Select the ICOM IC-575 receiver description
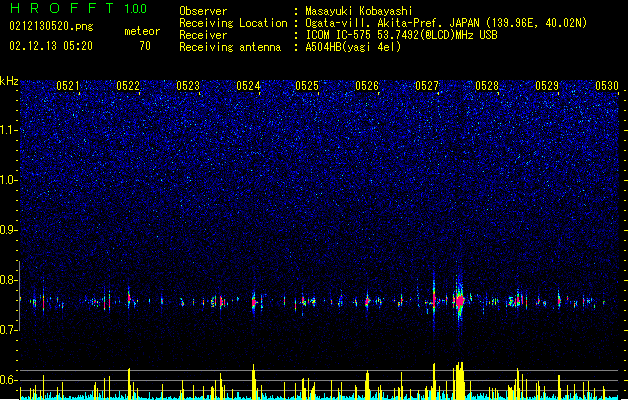 (402, 35)
